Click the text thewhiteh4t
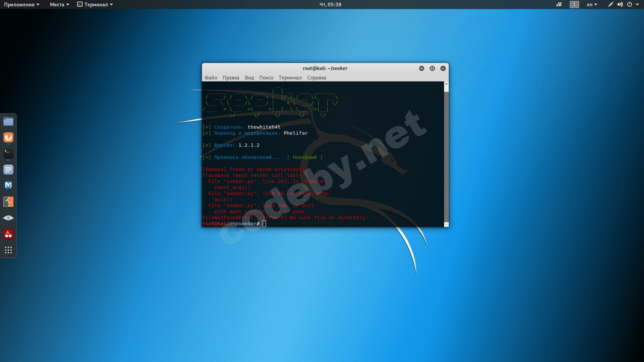The width and height of the screenshot is (644, 362). click(264, 127)
